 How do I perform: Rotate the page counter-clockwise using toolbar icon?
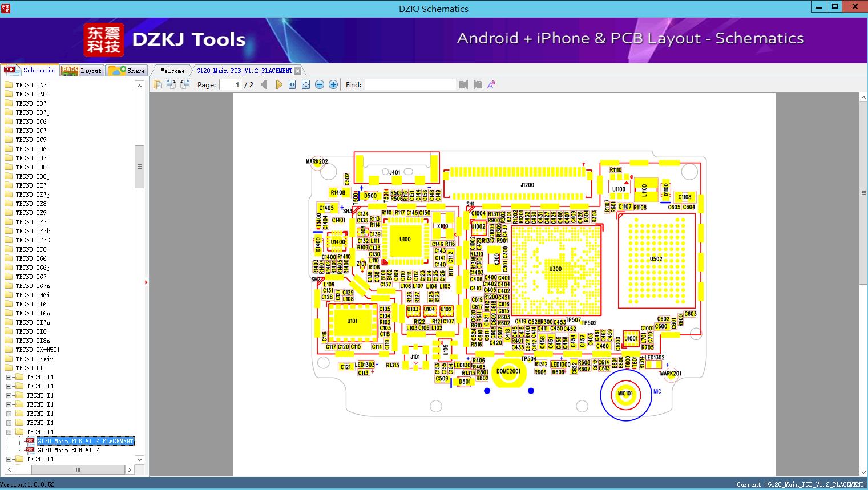[171, 84]
